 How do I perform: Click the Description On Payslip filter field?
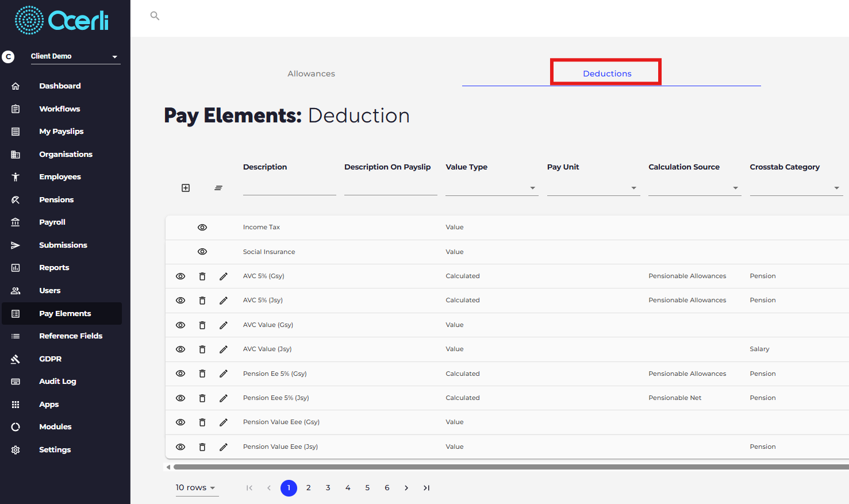(x=391, y=188)
